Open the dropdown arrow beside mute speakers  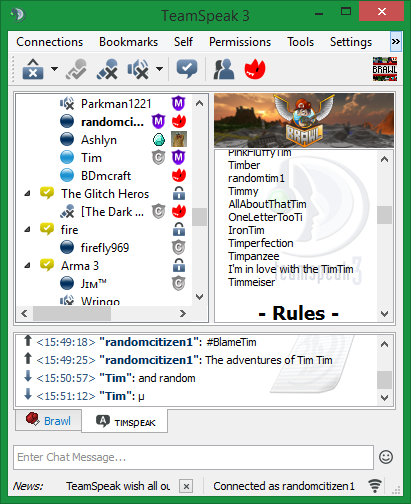pyautogui.click(x=160, y=69)
